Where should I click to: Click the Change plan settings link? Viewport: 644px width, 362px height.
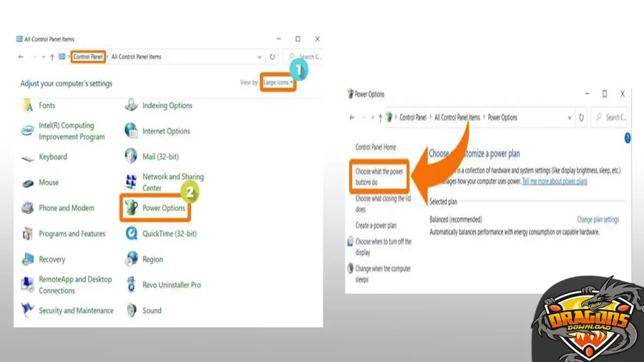tap(597, 219)
